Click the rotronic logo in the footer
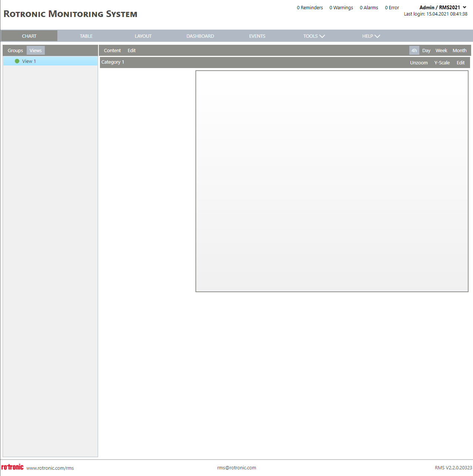473x476 pixels. pos(12,467)
